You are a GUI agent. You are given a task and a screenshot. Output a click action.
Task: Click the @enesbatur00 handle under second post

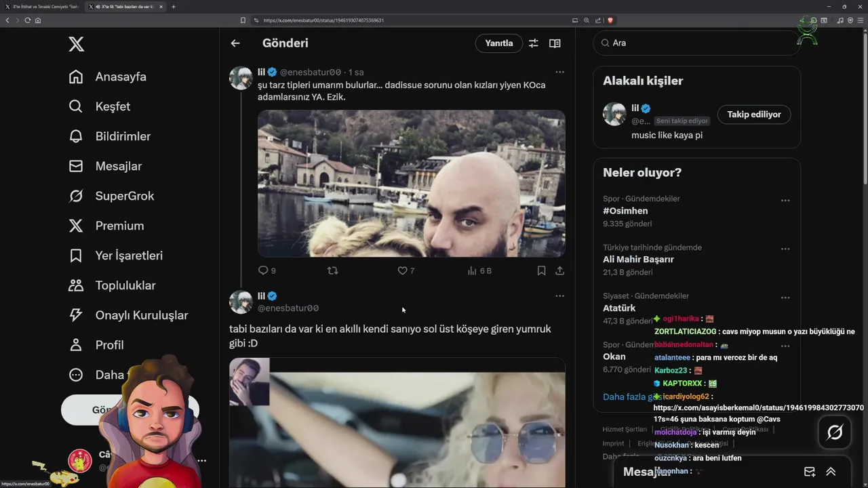coord(288,308)
